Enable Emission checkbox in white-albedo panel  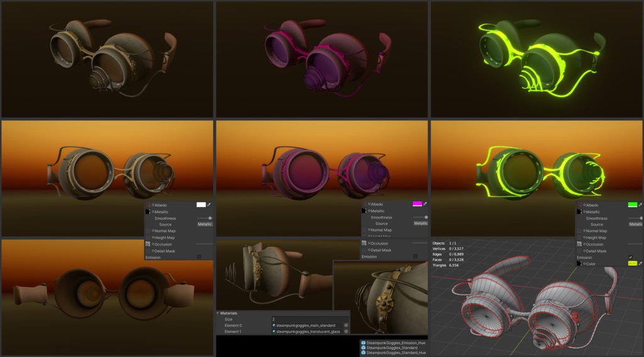[x=199, y=257]
